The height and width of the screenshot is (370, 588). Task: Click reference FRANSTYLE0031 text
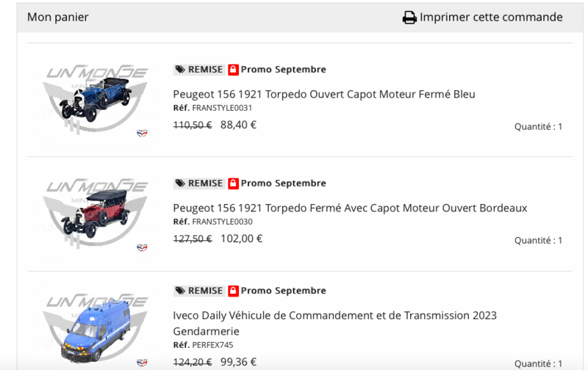222,108
